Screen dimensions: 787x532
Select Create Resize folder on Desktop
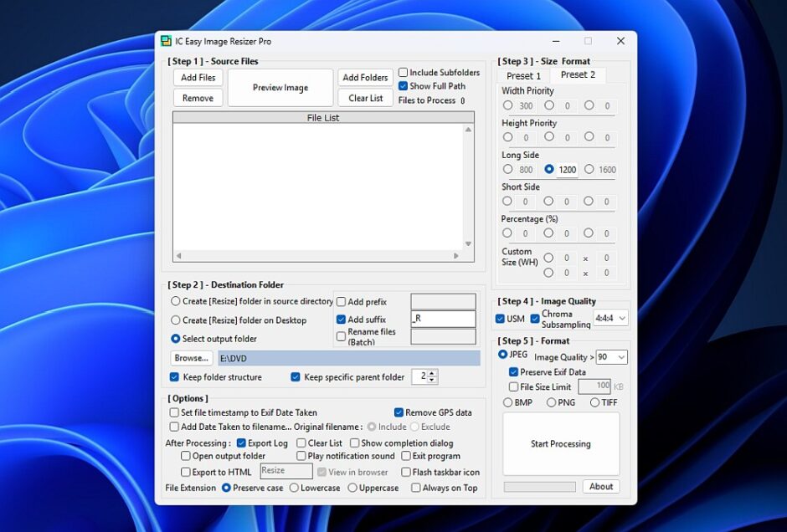[176, 320]
